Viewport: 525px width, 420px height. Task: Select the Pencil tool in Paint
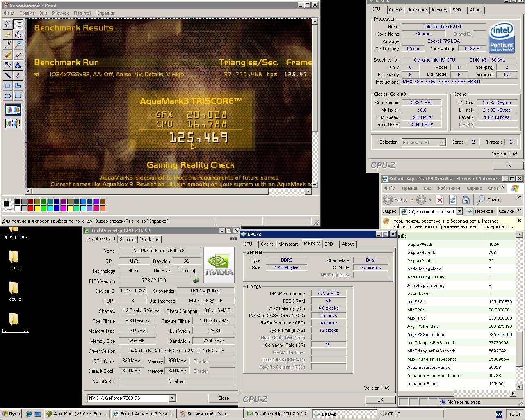coord(8,55)
